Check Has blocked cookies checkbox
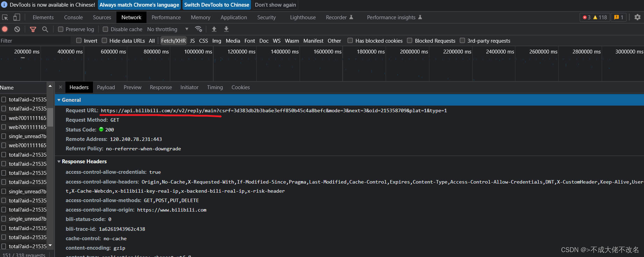Viewport: 644px width, 257px height. tap(350, 41)
